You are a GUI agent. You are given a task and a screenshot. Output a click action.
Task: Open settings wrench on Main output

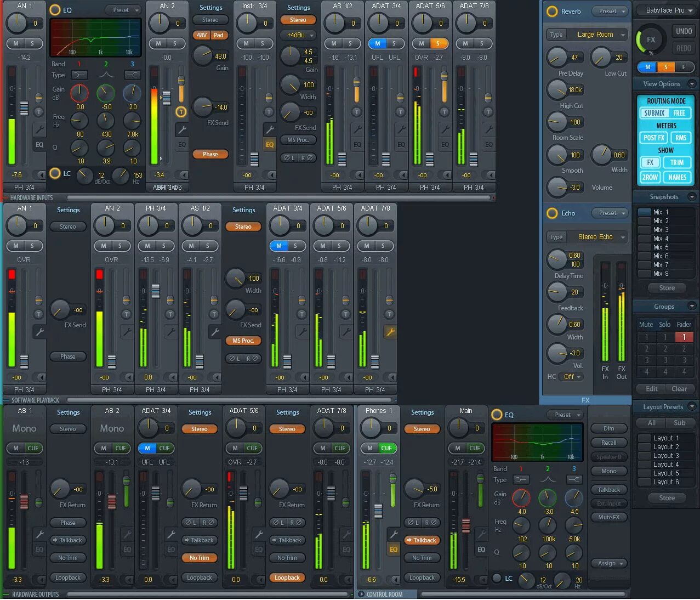pyautogui.click(x=481, y=533)
